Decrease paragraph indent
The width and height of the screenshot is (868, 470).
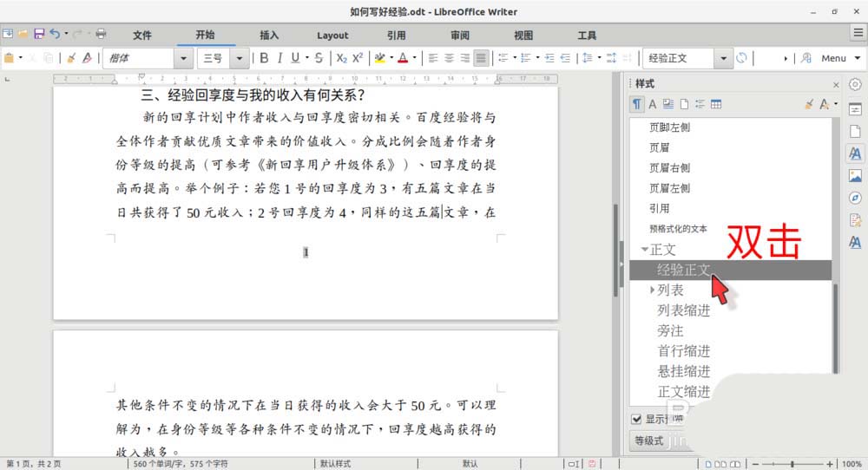click(x=565, y=57)
